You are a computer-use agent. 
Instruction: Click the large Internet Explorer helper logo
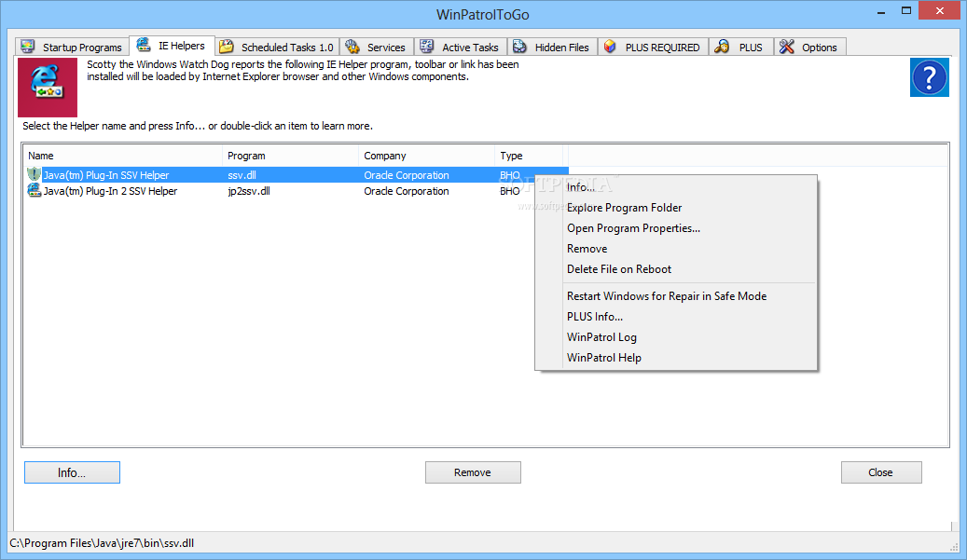point(48,88)
